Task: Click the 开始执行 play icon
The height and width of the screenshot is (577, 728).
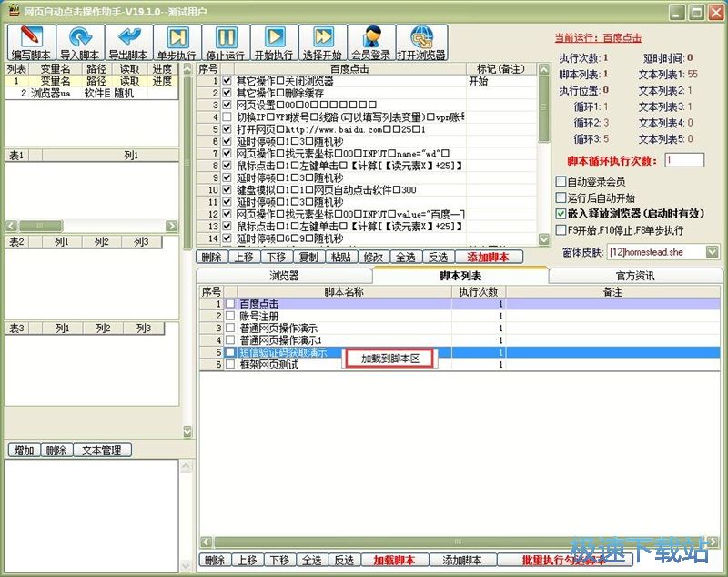Action: click(x=275, y=43)
